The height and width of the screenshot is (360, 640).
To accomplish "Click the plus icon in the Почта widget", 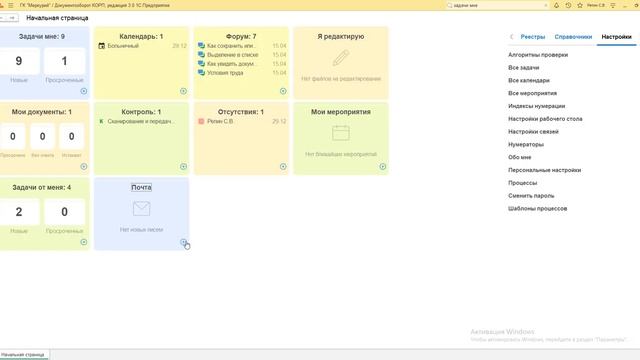I will point(184,242).
